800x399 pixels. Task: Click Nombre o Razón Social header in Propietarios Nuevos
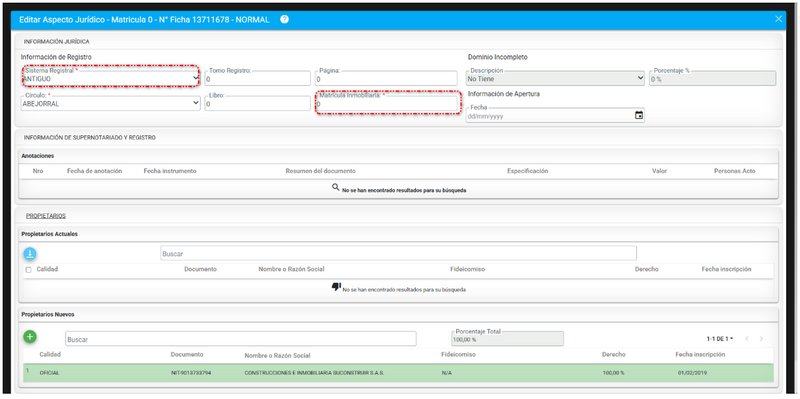[277, 355]
